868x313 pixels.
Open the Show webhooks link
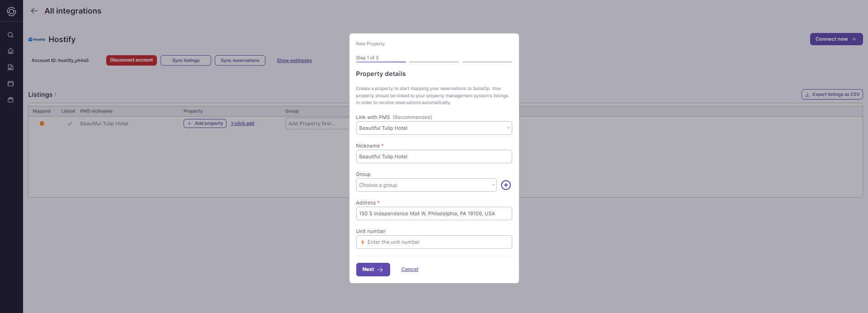click(x=294, y=61)
